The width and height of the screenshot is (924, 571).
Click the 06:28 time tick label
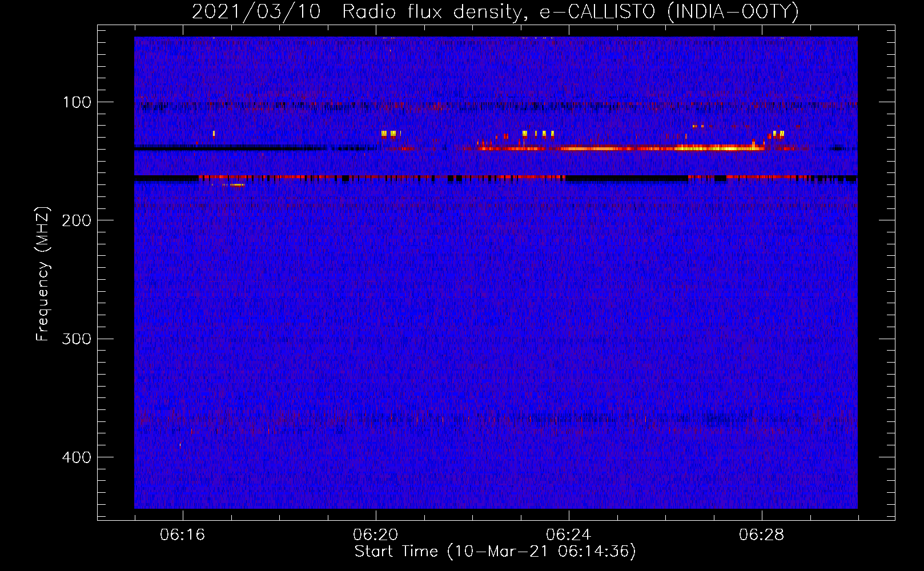click(x=762, y=535)
